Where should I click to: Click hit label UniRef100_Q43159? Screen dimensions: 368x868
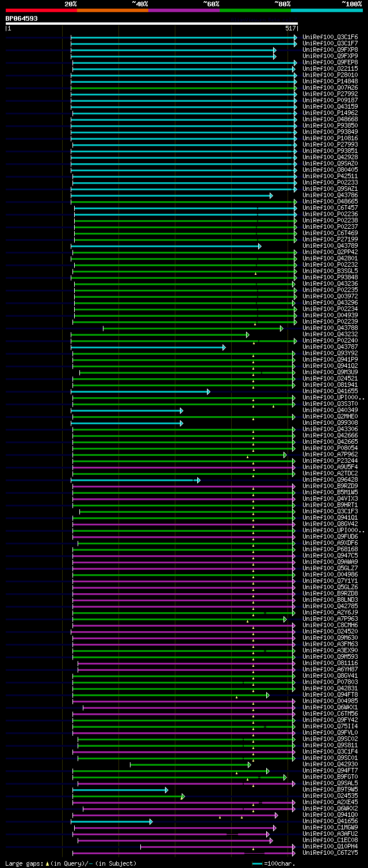[330, 107]
